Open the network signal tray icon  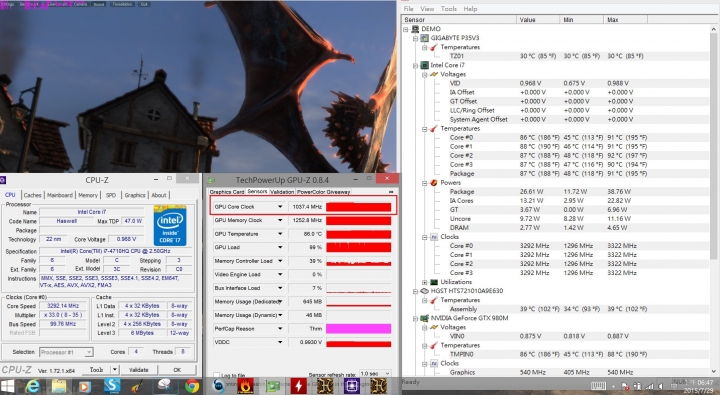[x=649, y=387]
